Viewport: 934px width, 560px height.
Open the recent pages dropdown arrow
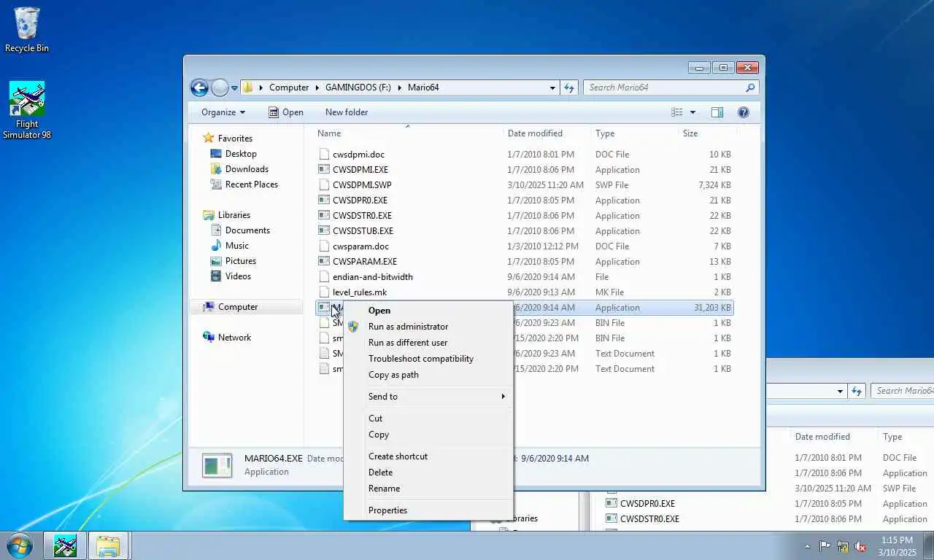point(234,87)
